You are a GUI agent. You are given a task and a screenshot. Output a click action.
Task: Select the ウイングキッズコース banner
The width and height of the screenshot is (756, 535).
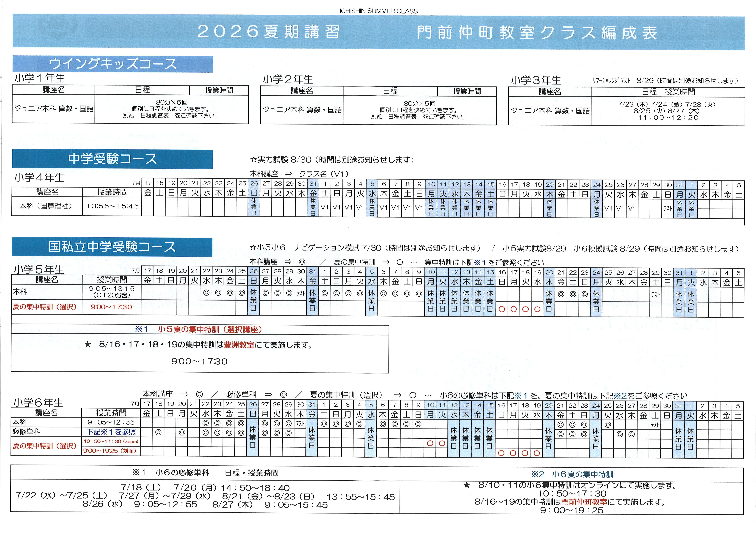point(113,64)
